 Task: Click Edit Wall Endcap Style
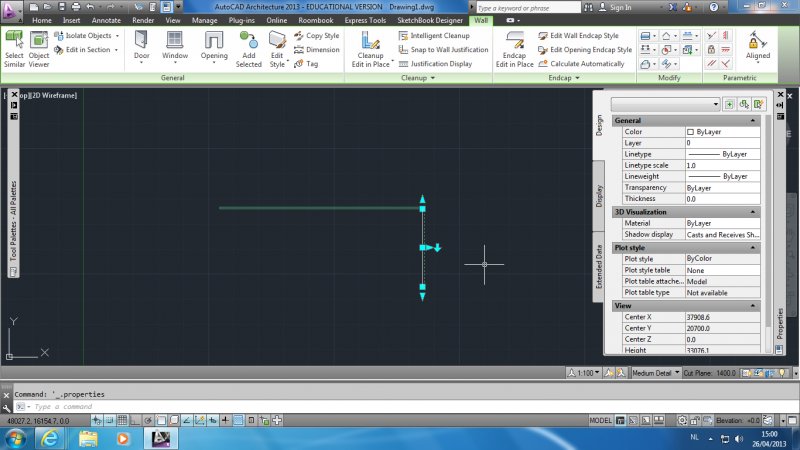pyautogui.click(x=578, y=36)
